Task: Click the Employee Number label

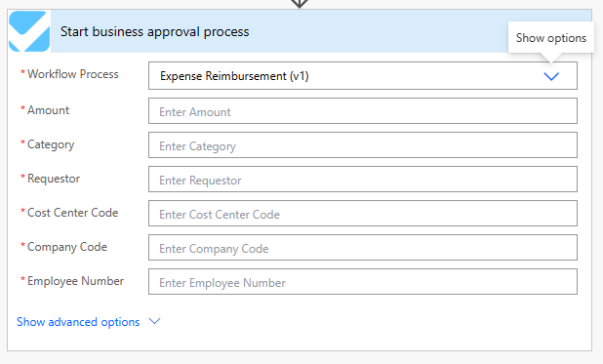Action: coord(75,281)
